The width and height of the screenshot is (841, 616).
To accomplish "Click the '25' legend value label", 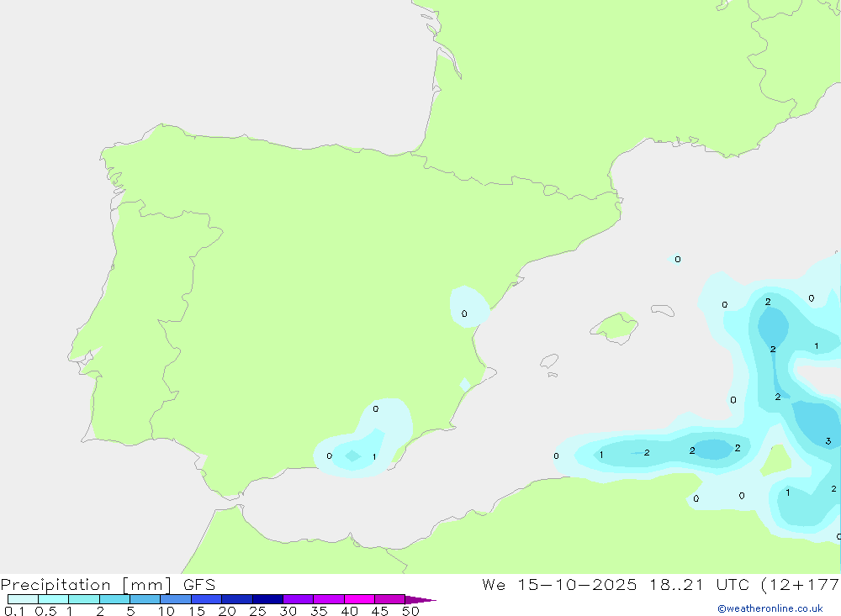I will point(257,611).
